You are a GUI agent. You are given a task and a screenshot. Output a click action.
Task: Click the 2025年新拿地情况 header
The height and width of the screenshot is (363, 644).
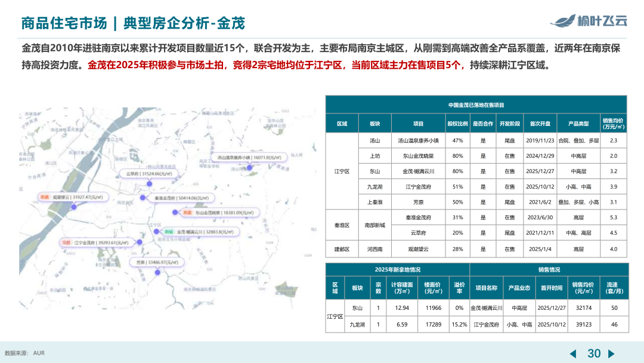(x=397, y=270)
